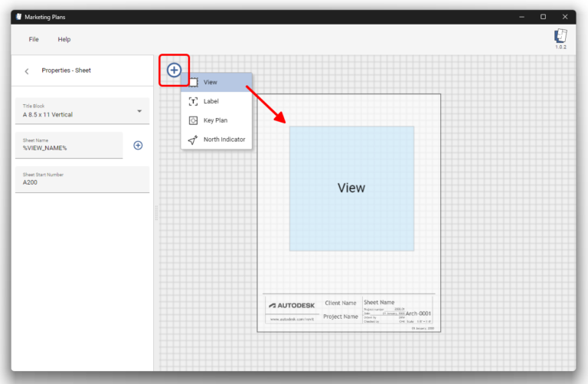
Task: Click the Marketing Plans app icon in title bar
Action: pyautogui.click(x=18, y=16)
